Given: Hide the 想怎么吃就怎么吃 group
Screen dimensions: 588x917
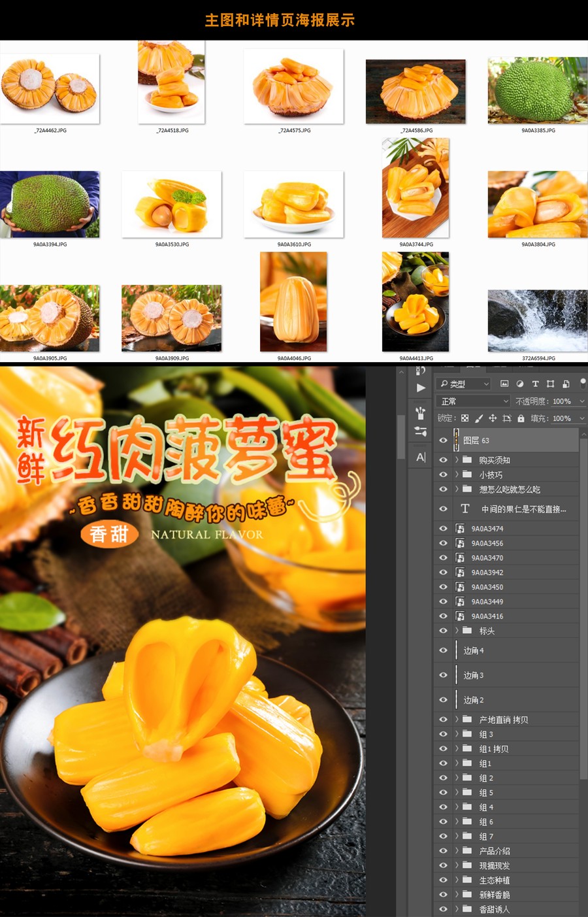Looking at the screenshot, I should (443, 489).
